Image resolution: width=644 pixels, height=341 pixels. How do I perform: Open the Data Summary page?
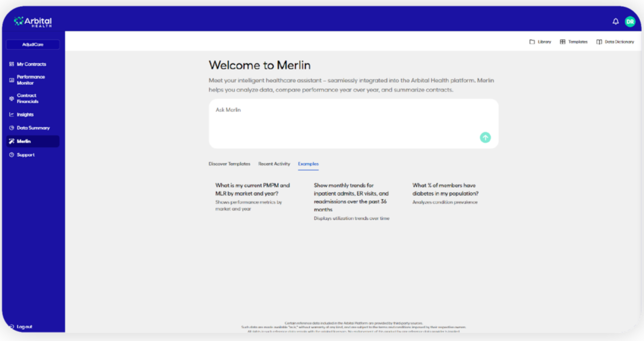tap(33, 128)
